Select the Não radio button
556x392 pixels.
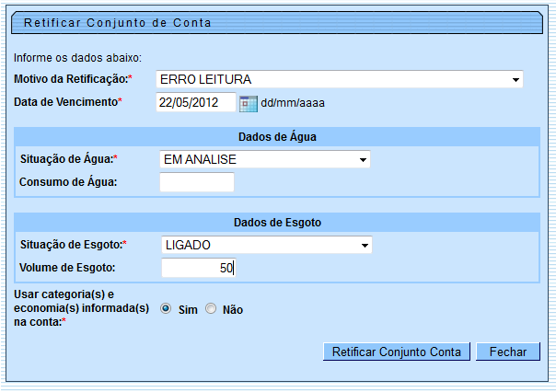tap(211, 309)
